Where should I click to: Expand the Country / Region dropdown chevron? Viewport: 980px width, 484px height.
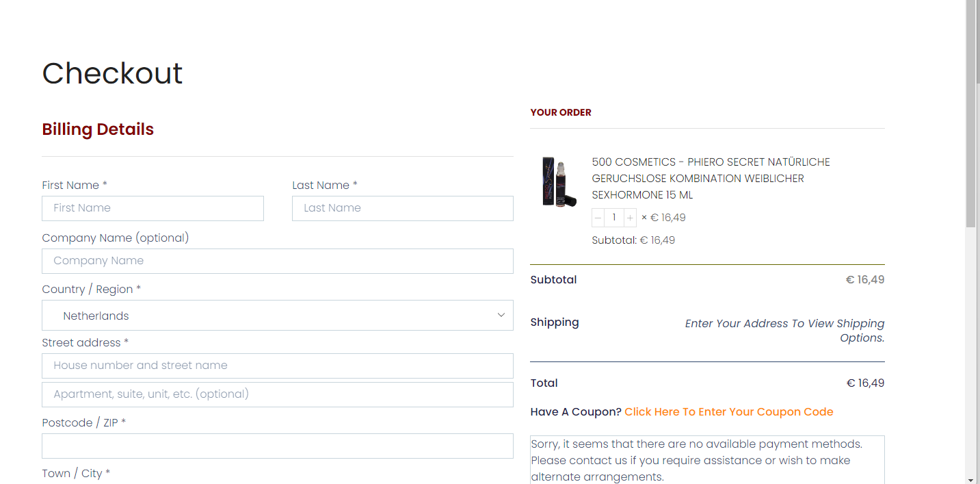[501, 316]
